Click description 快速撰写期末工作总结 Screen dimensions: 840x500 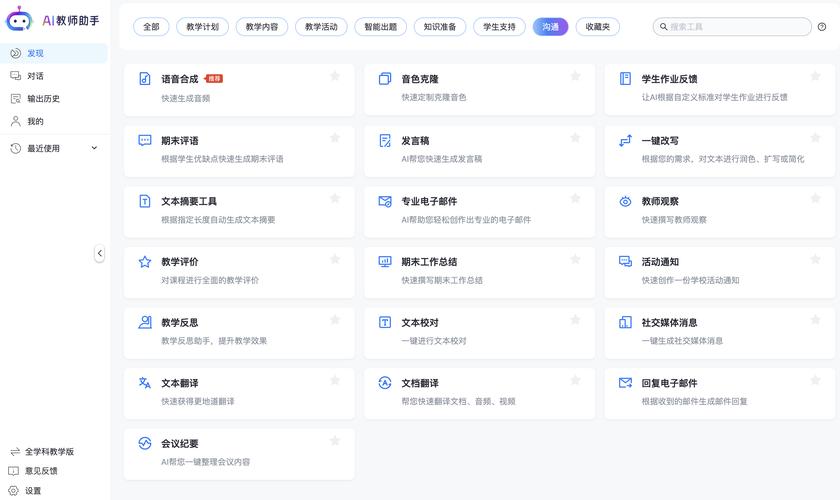[x=442, y=280]
